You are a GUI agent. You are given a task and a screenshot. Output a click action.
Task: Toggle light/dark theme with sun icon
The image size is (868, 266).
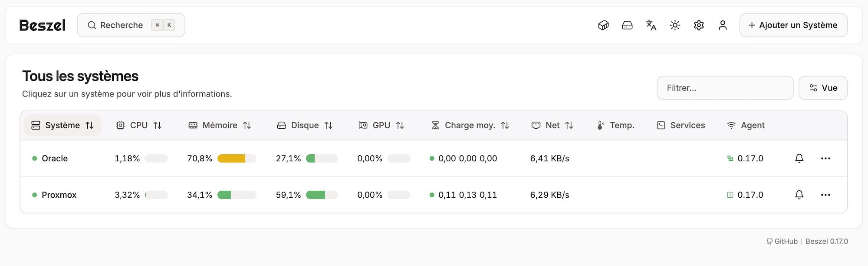675,25
